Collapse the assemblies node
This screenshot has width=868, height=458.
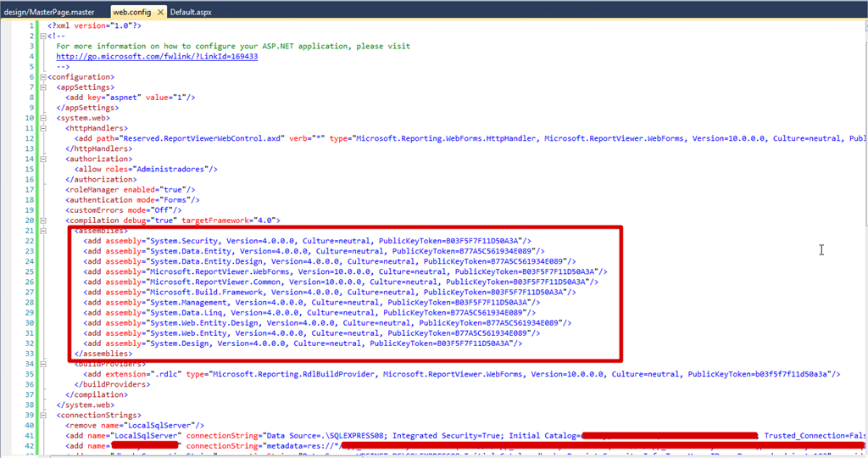[x=42, y=230]
